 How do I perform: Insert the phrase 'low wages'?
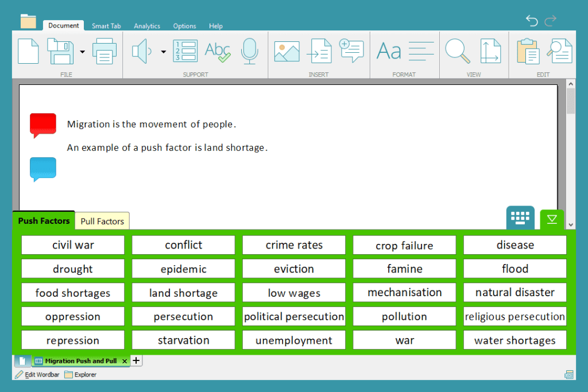(x=294, y=292)
